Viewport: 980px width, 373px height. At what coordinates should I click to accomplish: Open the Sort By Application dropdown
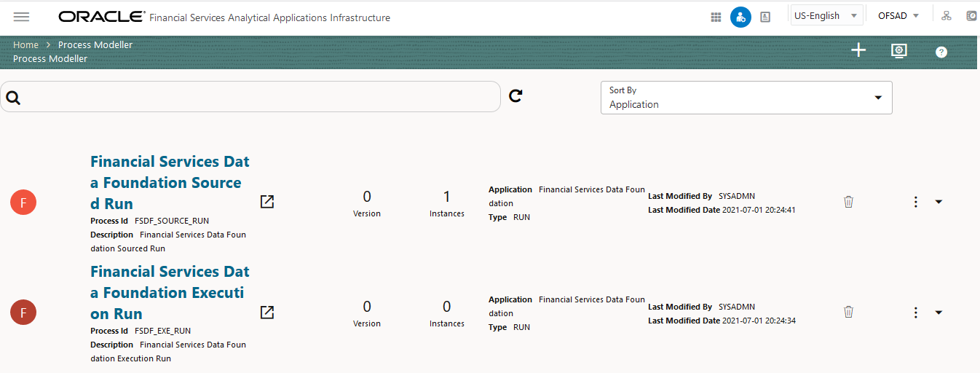tap(746, 98)
